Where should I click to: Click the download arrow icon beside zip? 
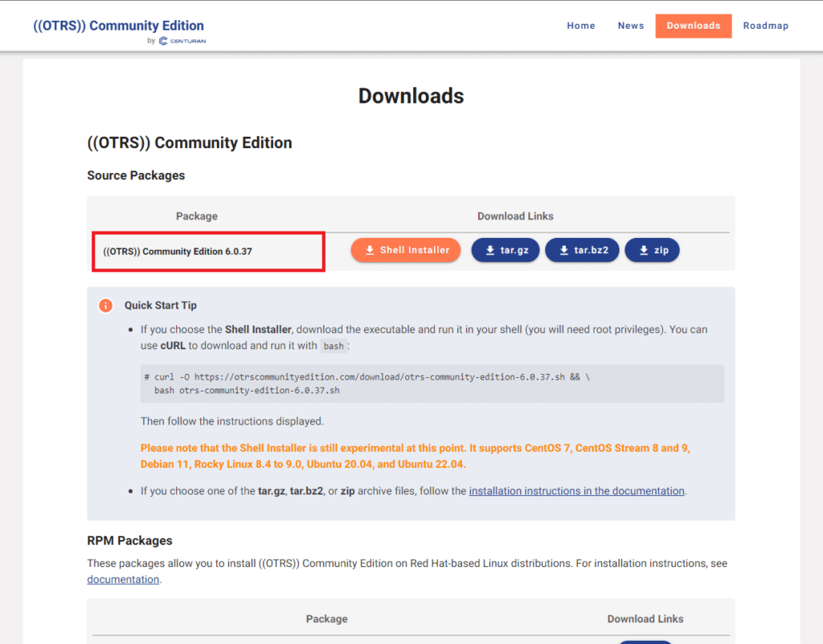tap(644, 250)
